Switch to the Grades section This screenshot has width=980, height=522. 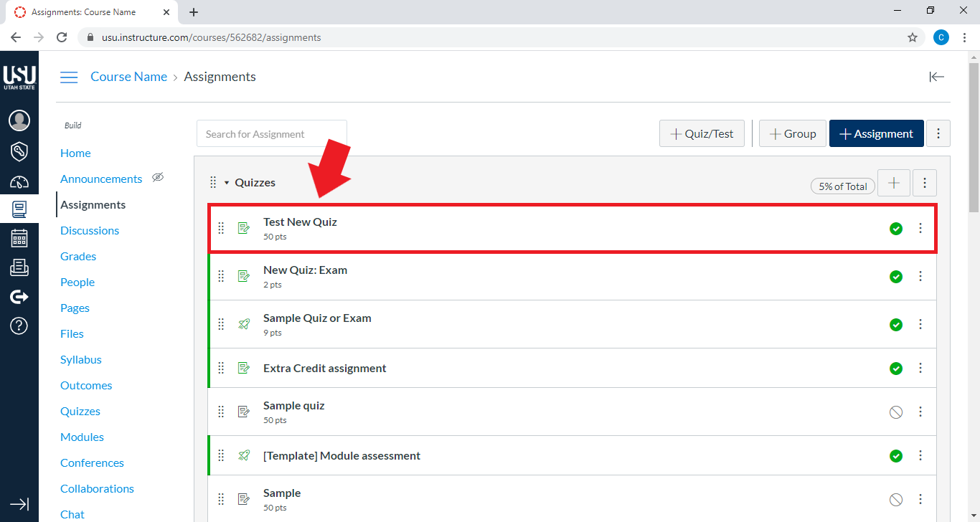coord(77,256)
